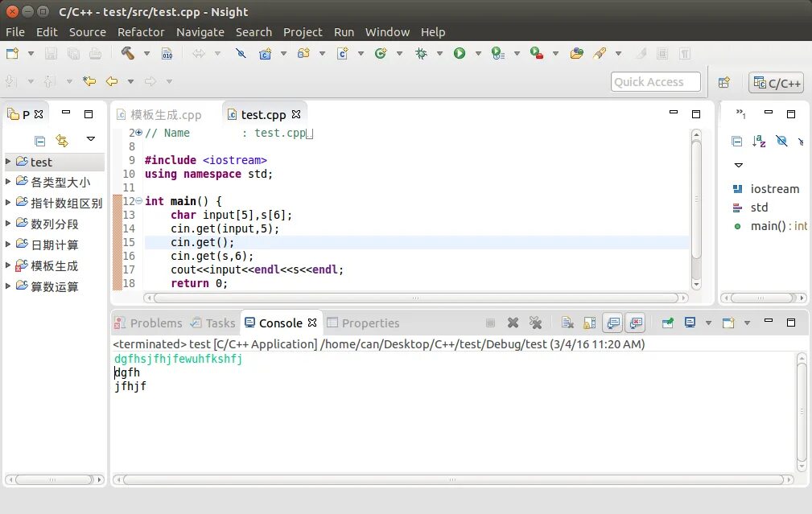Open the Project Explorer view menu triangle
Viewport: 812px width, 514px height.
tap(91, 138)
